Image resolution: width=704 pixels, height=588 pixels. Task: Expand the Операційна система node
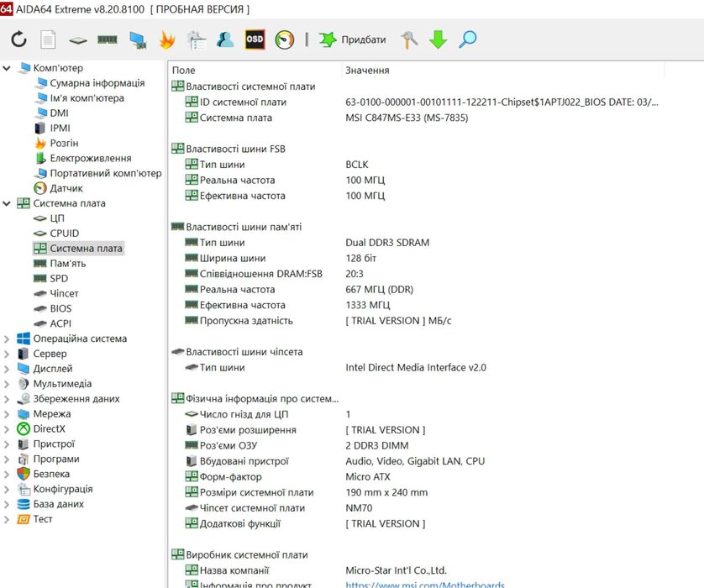[7, 339]
